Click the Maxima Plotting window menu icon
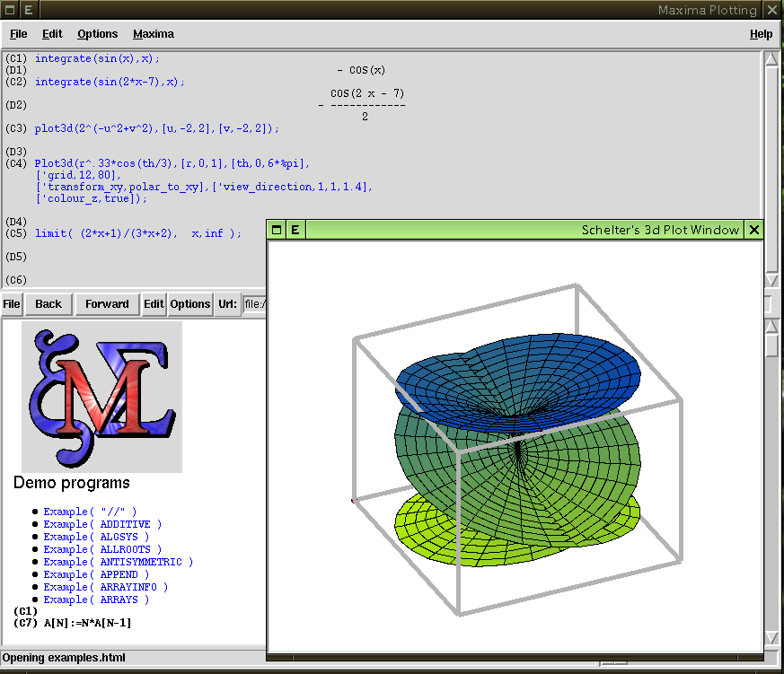The height and width of the screenshot is (674, 784). pyautogui.click(x=10, y=10)
